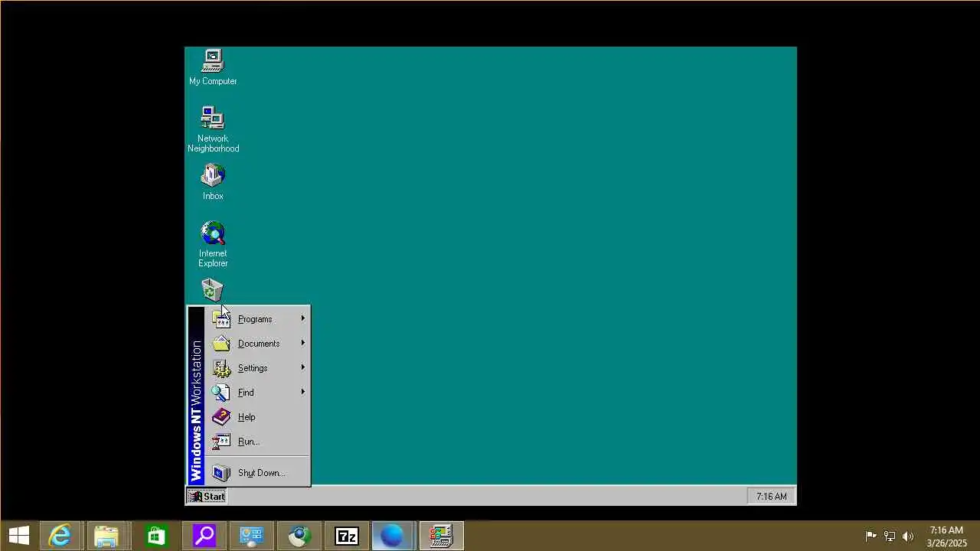Choose Help from the Start menu

point(259,417)
